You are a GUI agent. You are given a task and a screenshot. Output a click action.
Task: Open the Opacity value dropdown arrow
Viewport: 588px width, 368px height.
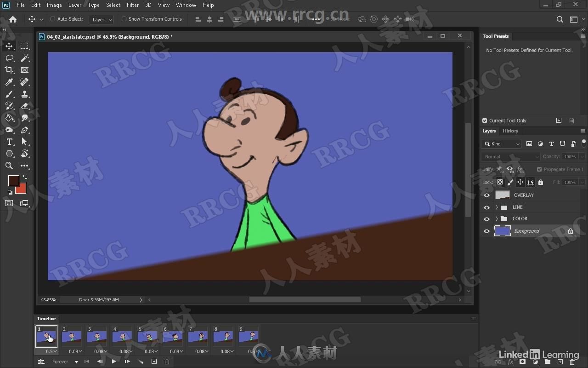[582, 156]
